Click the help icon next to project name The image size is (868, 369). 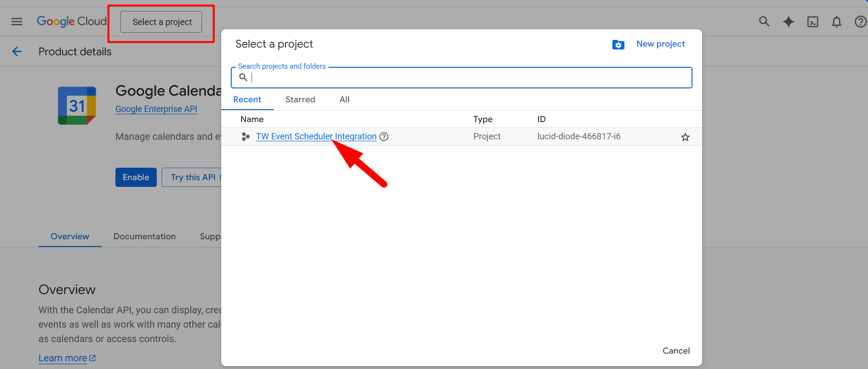384,136
